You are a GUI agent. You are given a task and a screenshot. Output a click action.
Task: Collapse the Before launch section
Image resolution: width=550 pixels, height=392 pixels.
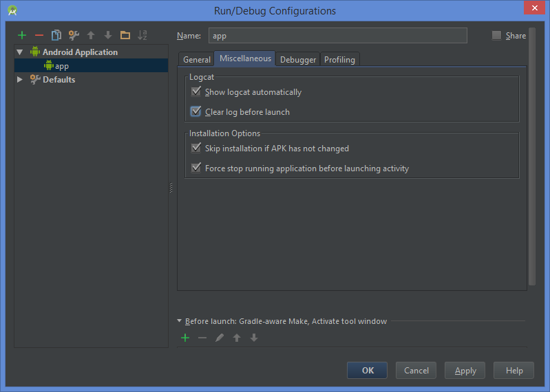tap(179, 321)
